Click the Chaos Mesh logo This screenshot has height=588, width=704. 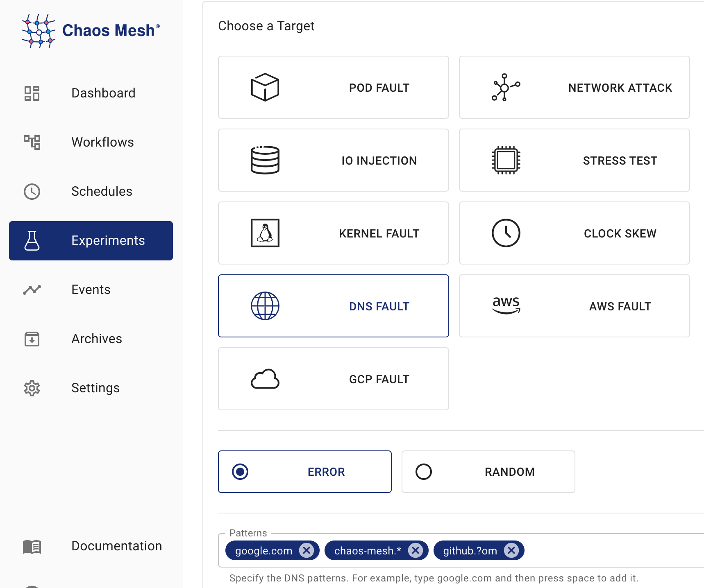tap(91, 31)
